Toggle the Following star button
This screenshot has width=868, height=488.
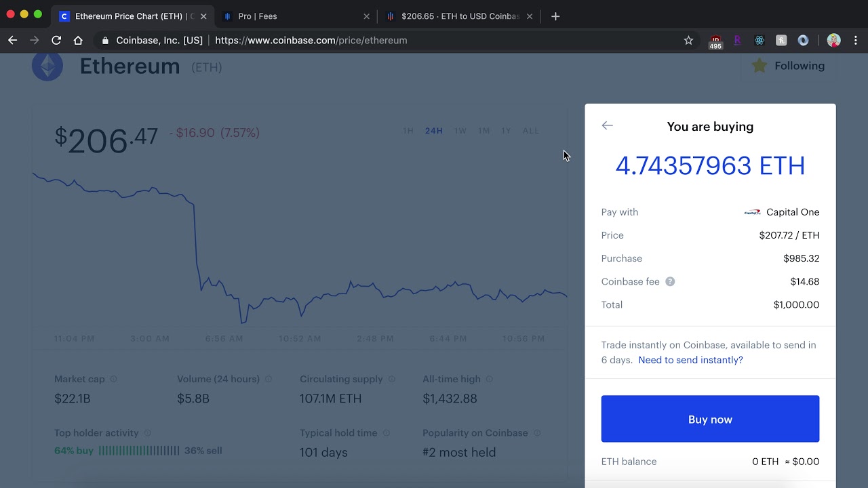(x=788, y=66)
